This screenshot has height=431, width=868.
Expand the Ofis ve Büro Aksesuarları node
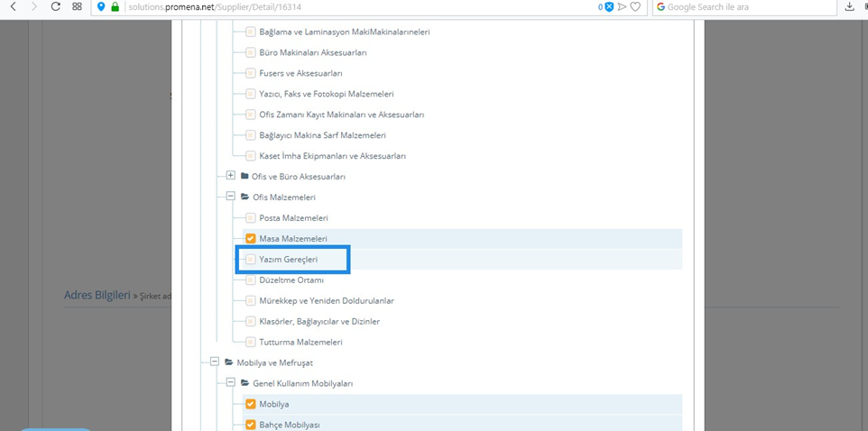(x=230, y=176)
